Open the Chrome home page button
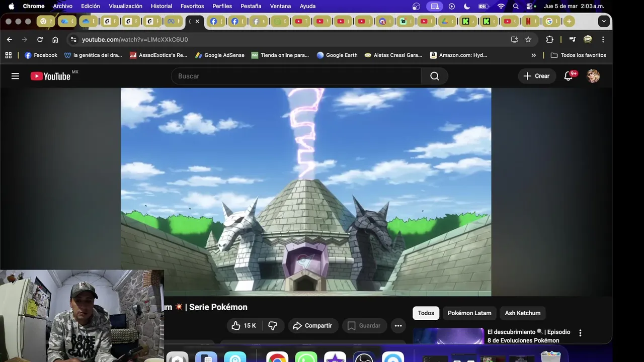Screen dimensions: 644x362 [x=55, y=39]
